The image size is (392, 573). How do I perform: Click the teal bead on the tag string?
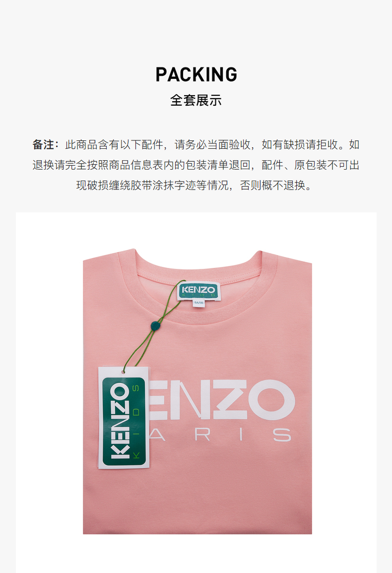point(155,325)
